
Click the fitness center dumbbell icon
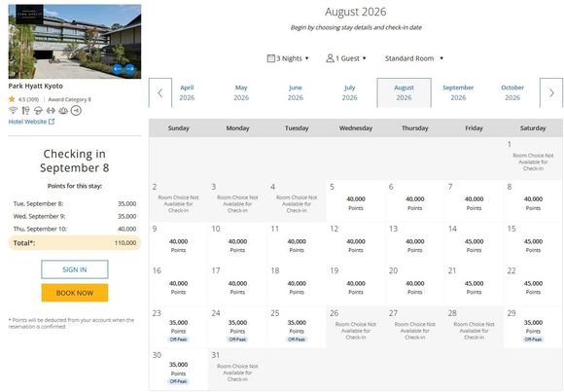[x=51, y=110]
